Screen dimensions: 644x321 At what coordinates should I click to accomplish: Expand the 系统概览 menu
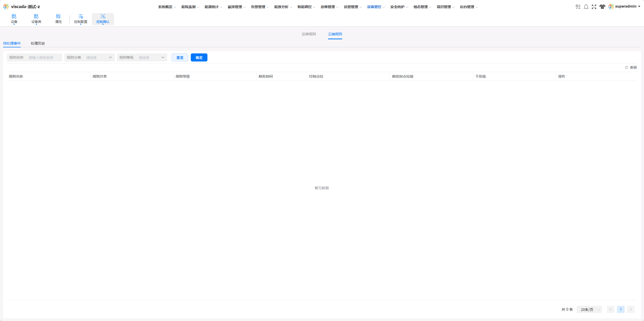[x=167, y=7]
